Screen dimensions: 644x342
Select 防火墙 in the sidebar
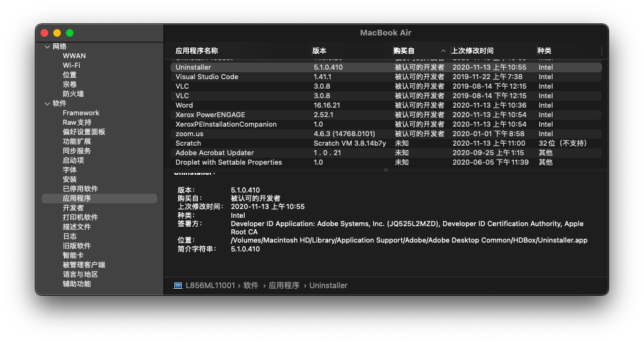pyautogui.click(x=73, y=94)
